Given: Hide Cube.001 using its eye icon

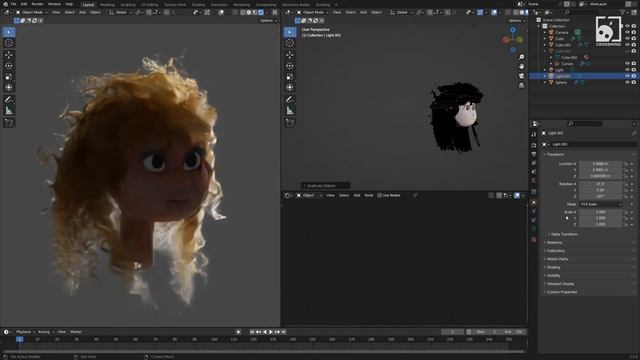Looking at the screenshot, I should [x=627, y=45].
